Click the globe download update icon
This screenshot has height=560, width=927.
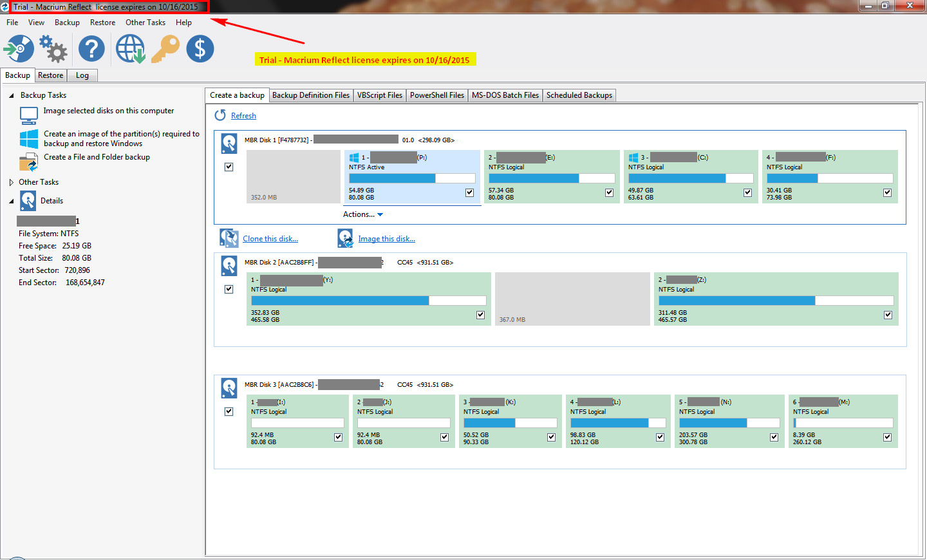pyautogui.click(x=130, y=49)
